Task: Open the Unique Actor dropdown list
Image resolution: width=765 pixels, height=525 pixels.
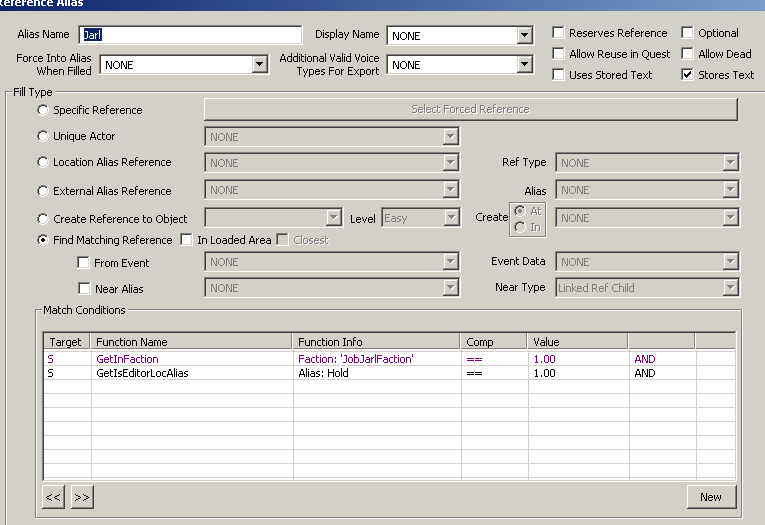Action: tap(332, 137)
